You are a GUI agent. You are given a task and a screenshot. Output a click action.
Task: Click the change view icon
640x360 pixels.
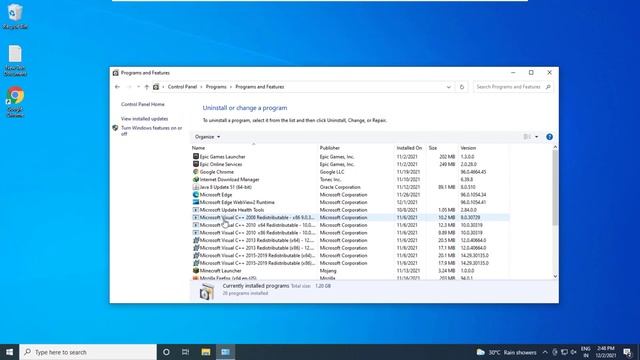pyautogui.click(x=527, y=137)
